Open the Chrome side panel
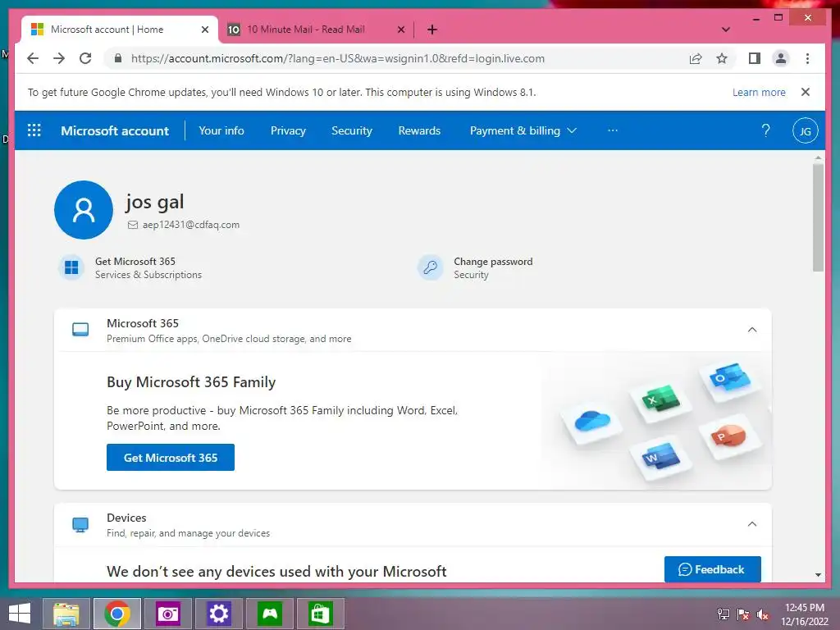The width and height of the screenshot is (840, 630). pyautogui.click(x=755, y=58)
